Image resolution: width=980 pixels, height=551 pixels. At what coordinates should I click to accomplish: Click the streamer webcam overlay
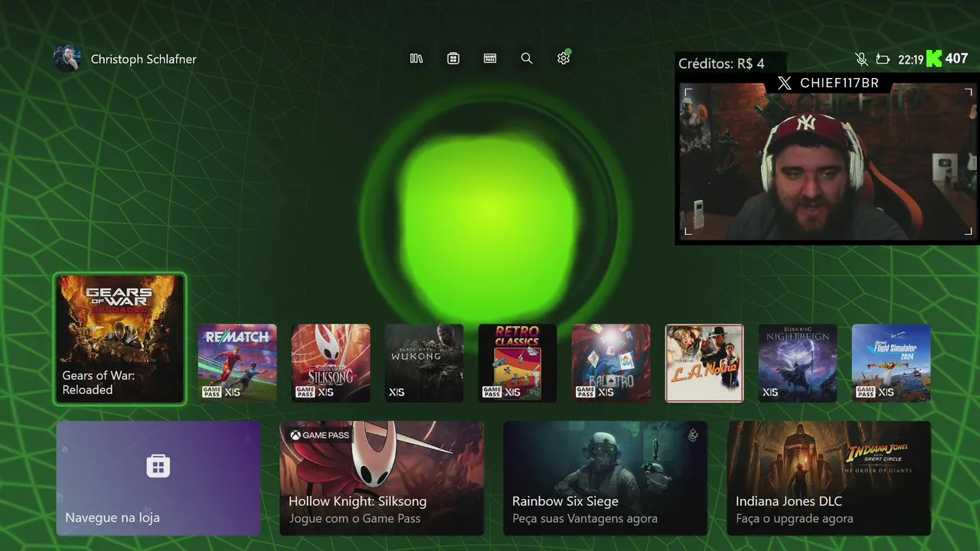[827, 161]
